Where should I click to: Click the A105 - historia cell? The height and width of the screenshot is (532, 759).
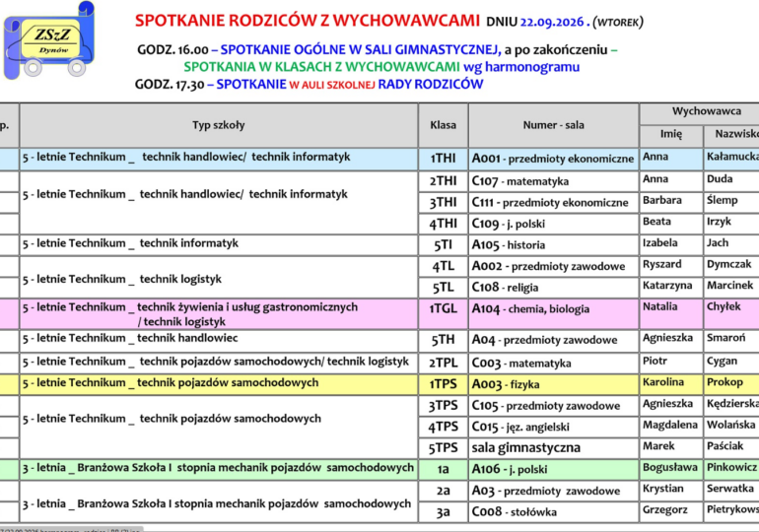click(x=553, y=245)
